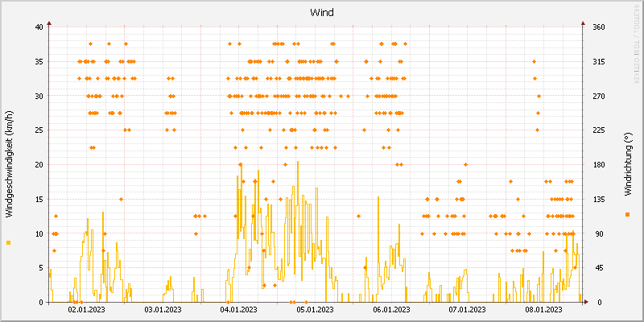The width and height of the screenshot is (644, 322).
Task: Click the right axis value 45
Action: point(598,268)
